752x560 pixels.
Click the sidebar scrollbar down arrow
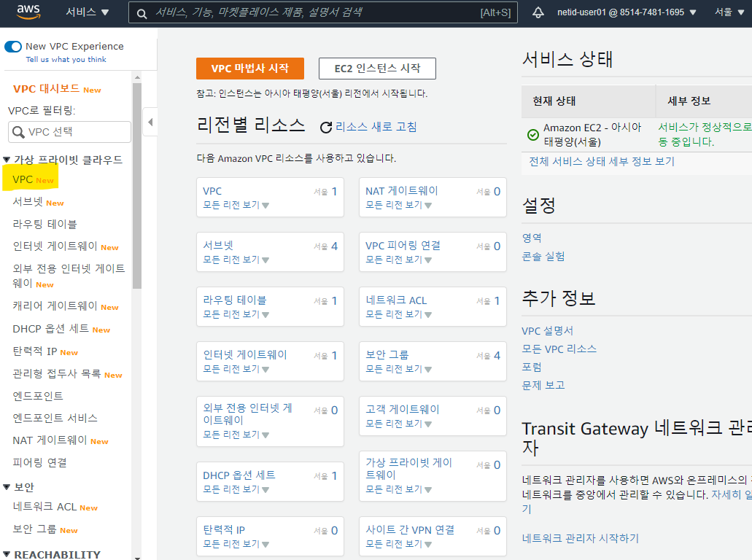(x=137, y=558)
